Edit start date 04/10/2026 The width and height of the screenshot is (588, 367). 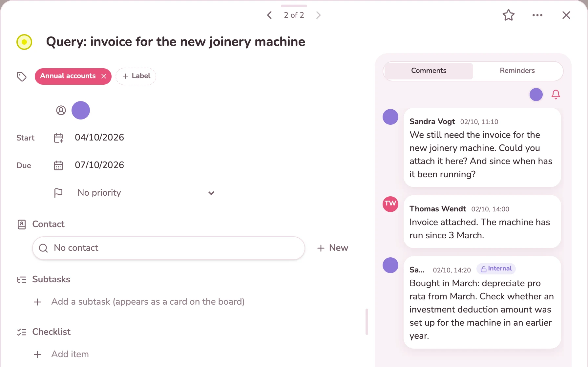click(99, 138)
